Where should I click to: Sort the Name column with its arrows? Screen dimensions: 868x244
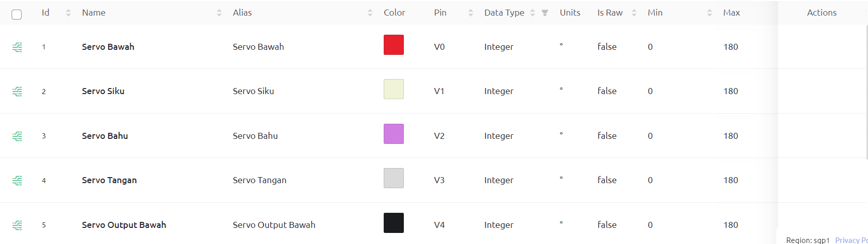click(219, 13)
